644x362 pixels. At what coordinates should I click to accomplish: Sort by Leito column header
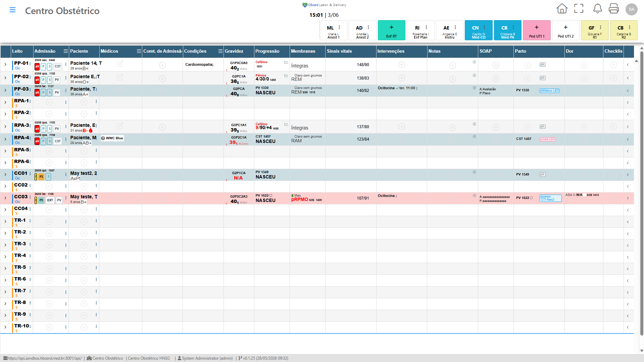(17, 51)
